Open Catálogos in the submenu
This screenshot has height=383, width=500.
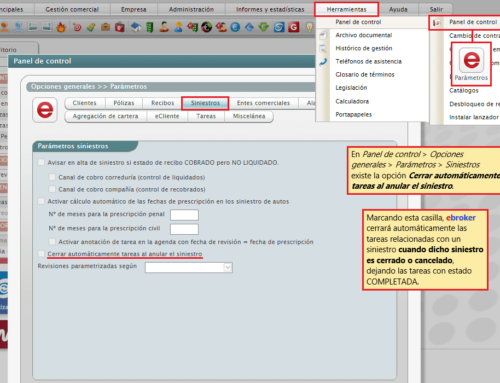(x=464, y=90)
